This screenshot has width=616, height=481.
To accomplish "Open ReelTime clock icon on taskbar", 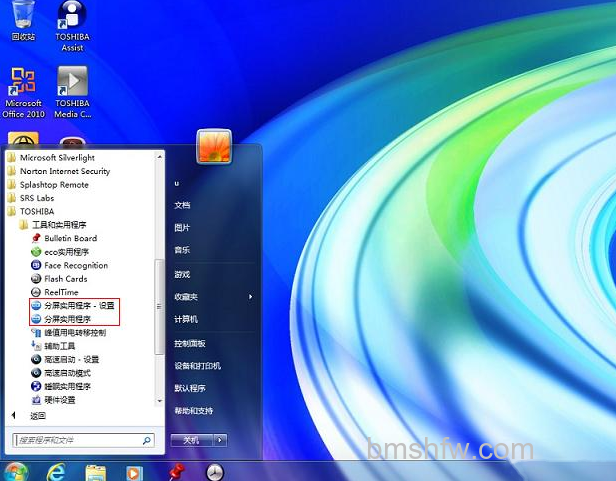I will (x=215, y=472).
